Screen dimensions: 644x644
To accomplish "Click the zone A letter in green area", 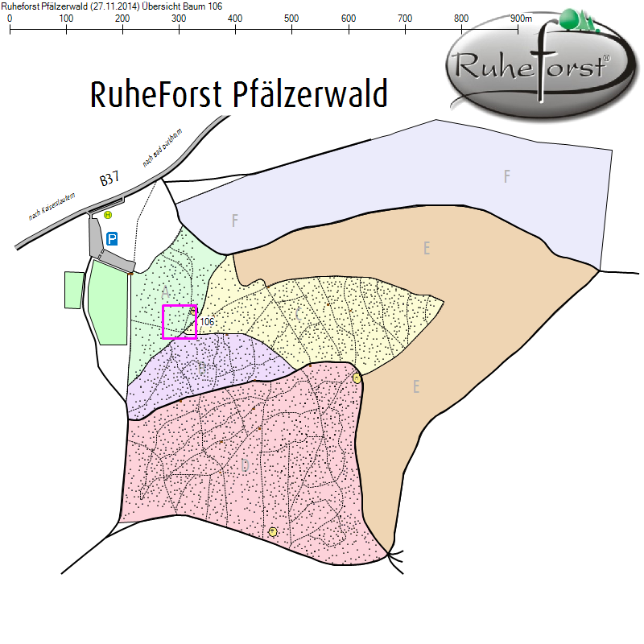I will pos(165,292).
